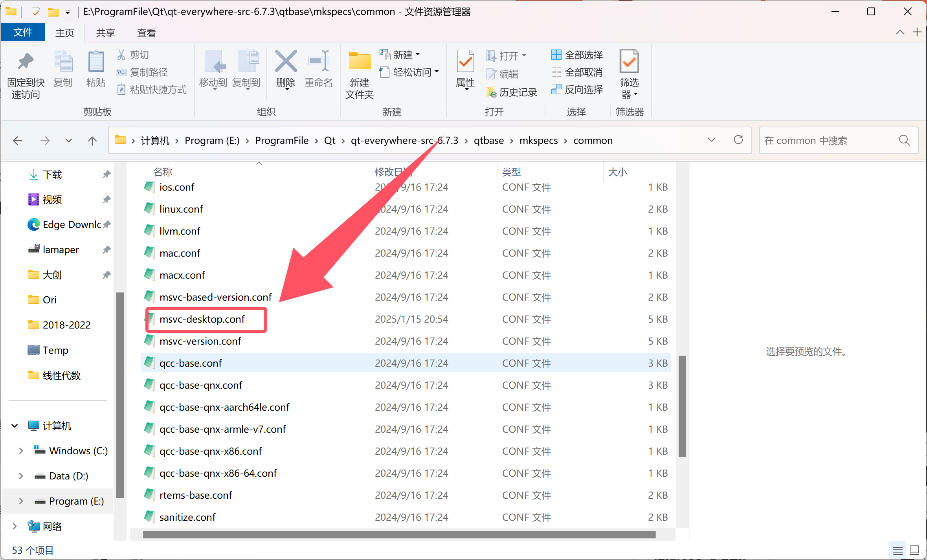Switch to details view in the status bar
The height and width of the screenshot is (560, 927).
(x=898, y=550)
